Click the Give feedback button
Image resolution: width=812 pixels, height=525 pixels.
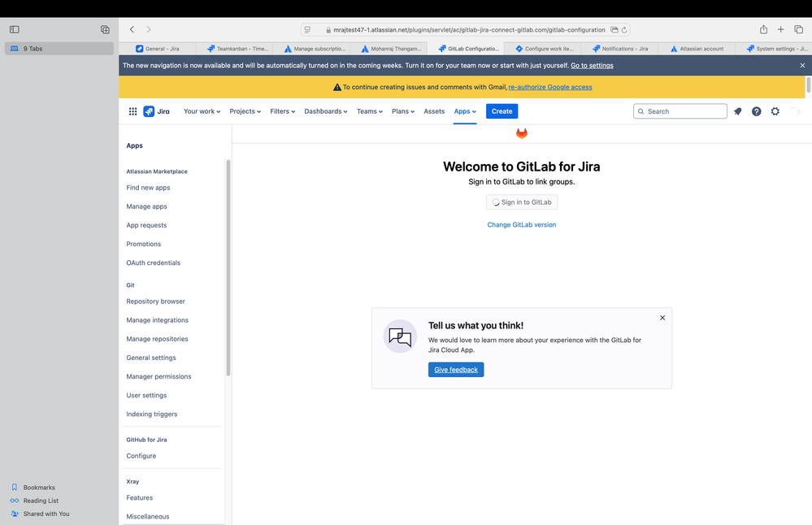coord(456,369)
